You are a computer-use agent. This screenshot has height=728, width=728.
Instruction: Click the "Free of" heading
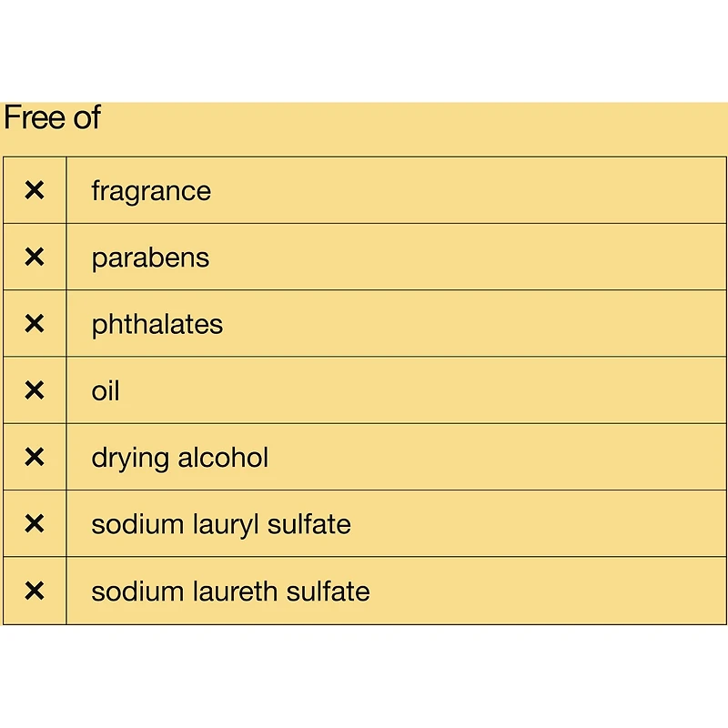[x=52, y=118]
